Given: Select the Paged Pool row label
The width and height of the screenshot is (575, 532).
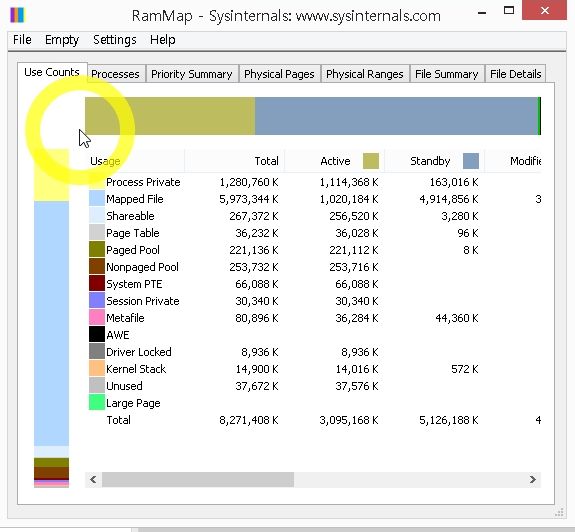Looking at the screenshot, I should (133, 250).
